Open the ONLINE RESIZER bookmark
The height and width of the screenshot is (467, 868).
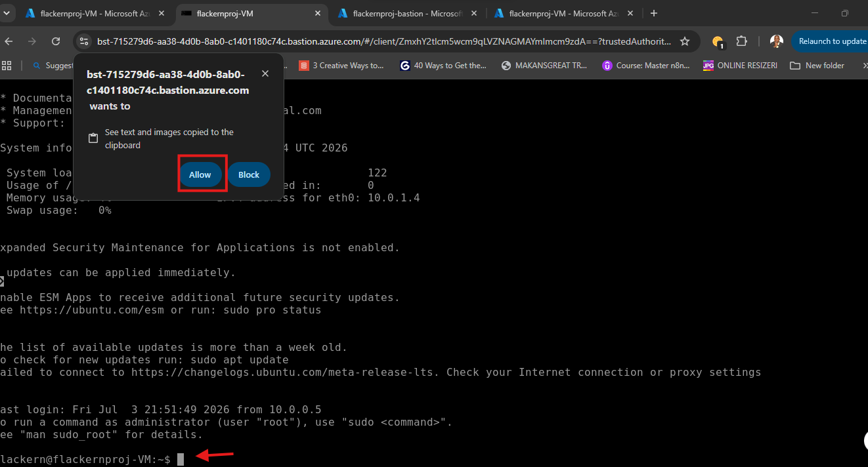740,66
